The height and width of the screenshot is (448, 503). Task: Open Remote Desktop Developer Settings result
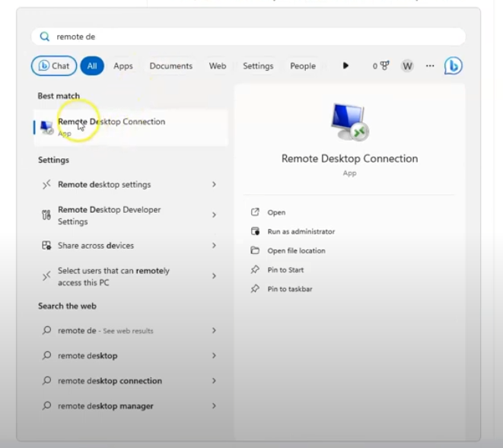[x=131, y=215]
